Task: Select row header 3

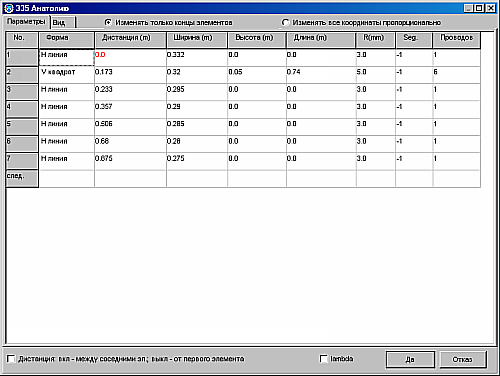Action: point(22,92)
